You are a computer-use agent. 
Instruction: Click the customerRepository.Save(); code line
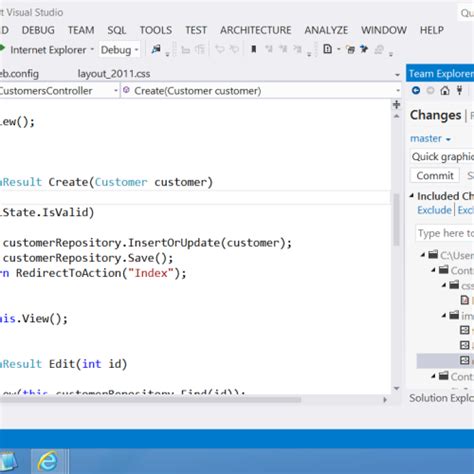(x=88, y=258)
